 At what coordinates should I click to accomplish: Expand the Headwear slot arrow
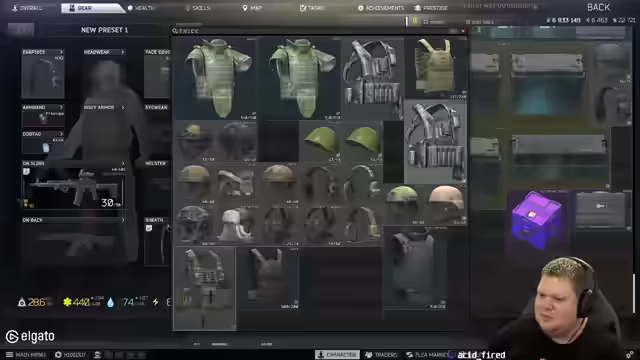click(122, 52)
